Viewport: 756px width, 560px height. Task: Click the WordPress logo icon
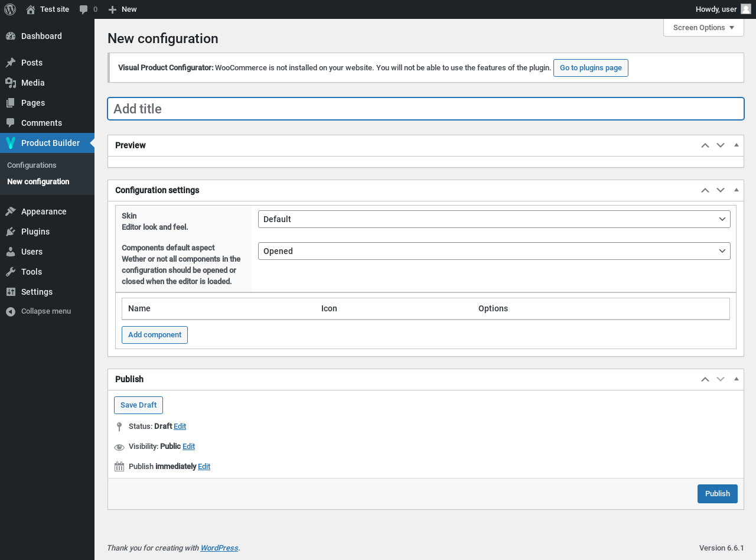point(10,9)
